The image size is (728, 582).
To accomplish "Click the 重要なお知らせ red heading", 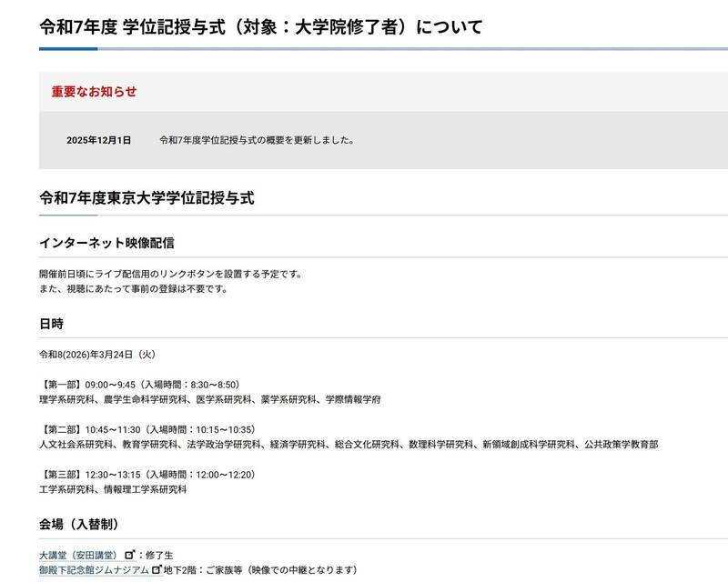I will click(x=94, y=92).
